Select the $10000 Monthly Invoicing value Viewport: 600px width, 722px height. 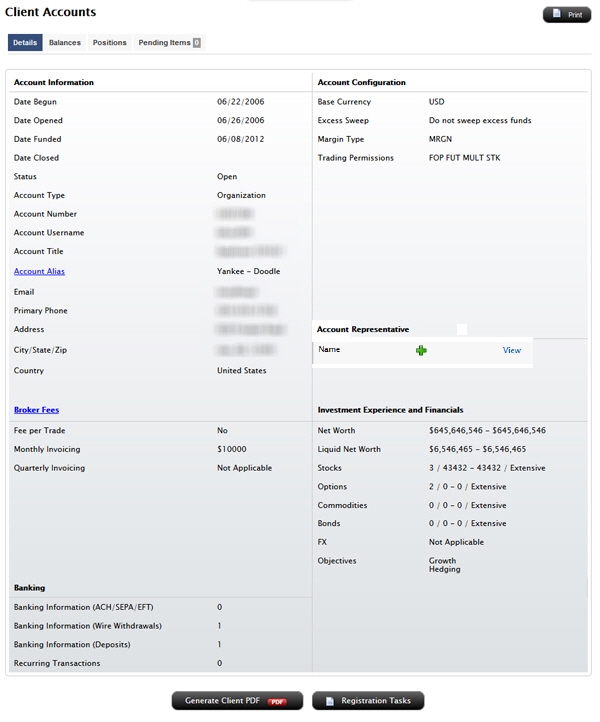[231, 449]
